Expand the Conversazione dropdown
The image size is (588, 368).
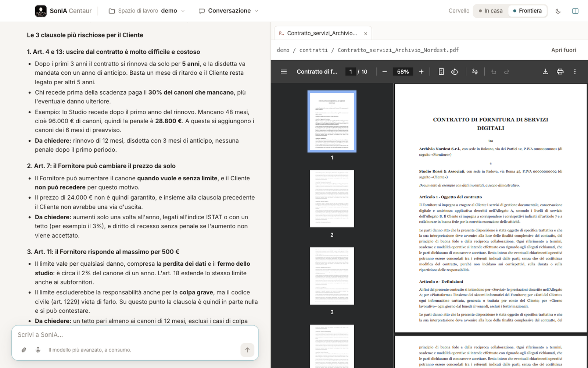point(229,11)
